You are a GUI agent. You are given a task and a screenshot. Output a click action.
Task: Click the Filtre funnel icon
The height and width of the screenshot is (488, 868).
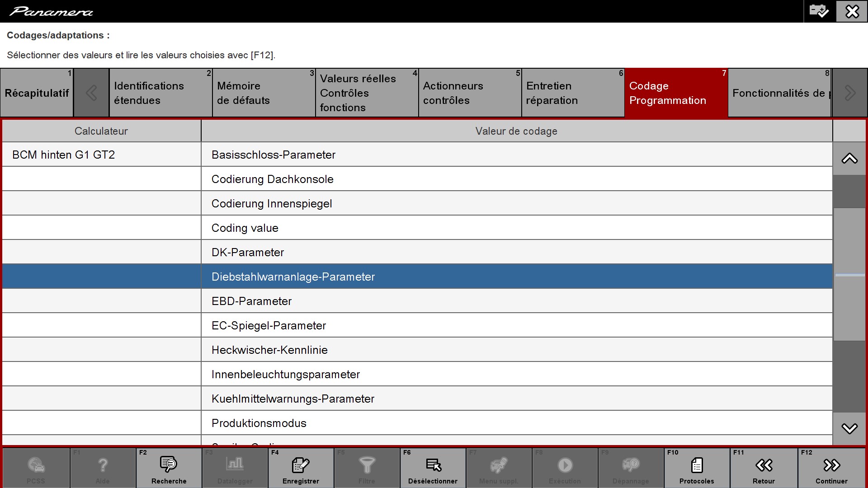click(x=367, y=468)
